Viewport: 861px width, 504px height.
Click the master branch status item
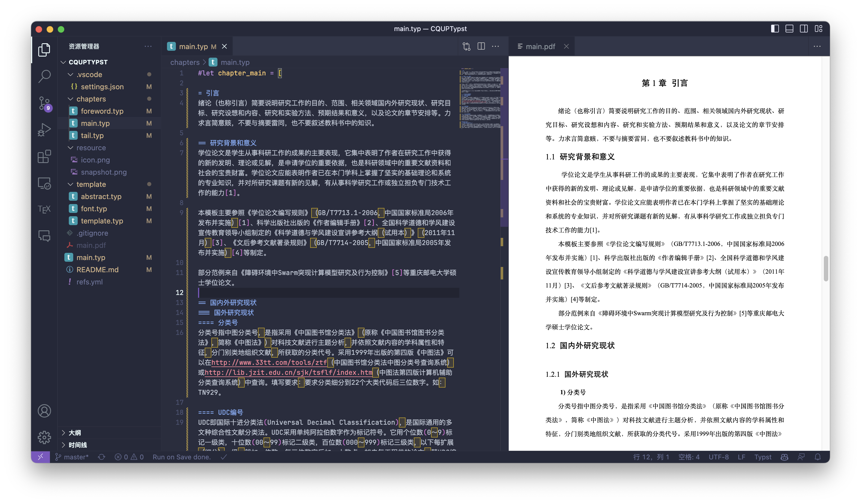tap(72, 457)
